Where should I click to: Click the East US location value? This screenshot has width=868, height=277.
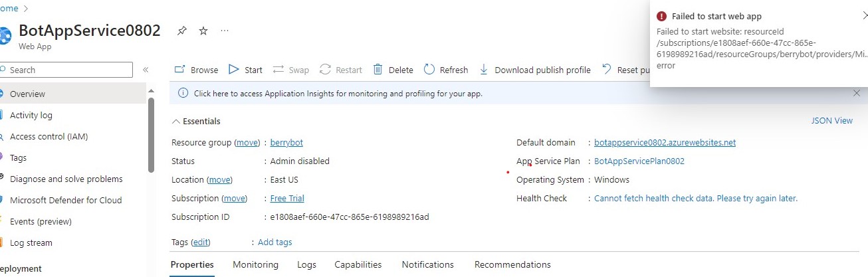pos(284,179)
